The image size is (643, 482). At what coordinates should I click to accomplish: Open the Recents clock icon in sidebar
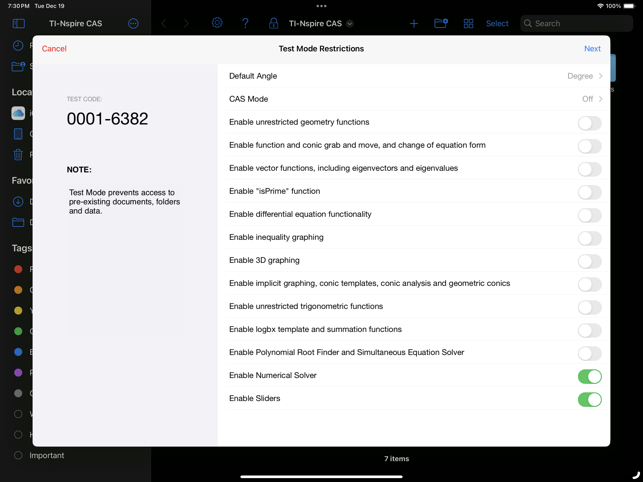18,46
